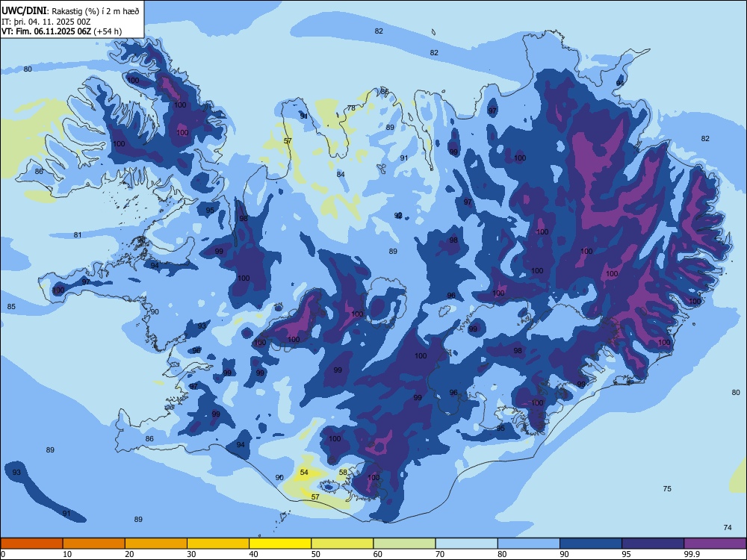Select the medium blue 90–95 legend swatch
Viewport: 747px width, 560px height.
(591, 544)
